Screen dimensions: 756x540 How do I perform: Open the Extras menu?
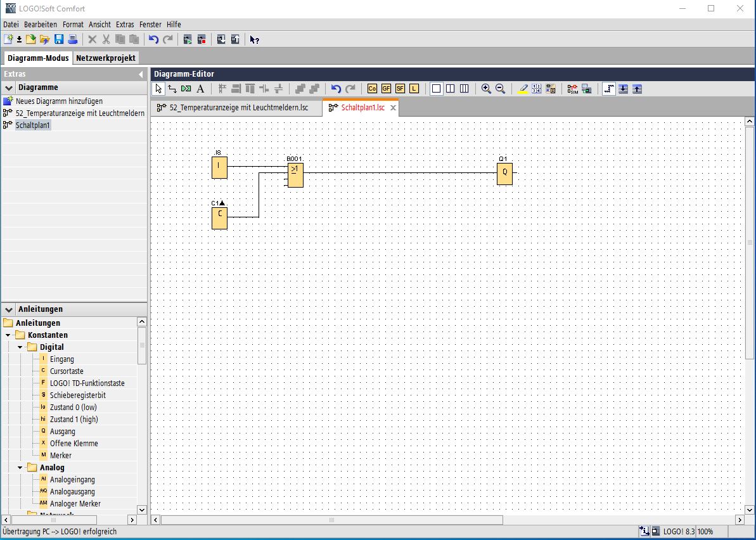[x=125, y=24]
